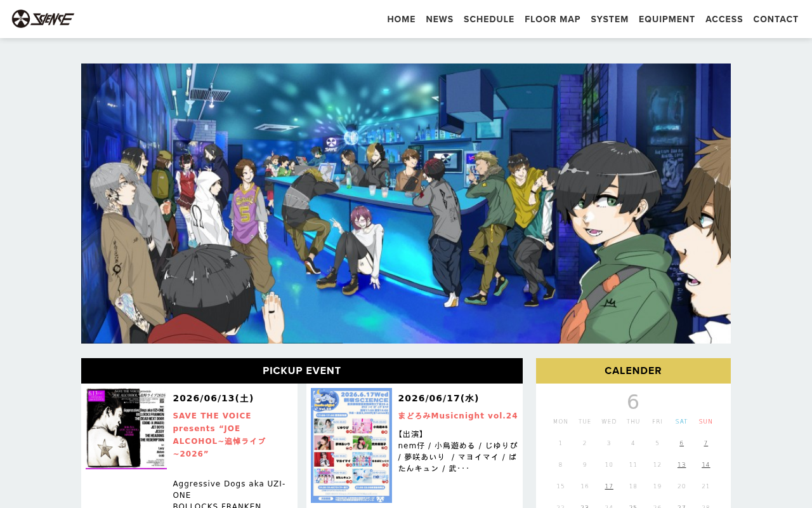Open SAVE THE VOICE presents event link

(219, 435)
